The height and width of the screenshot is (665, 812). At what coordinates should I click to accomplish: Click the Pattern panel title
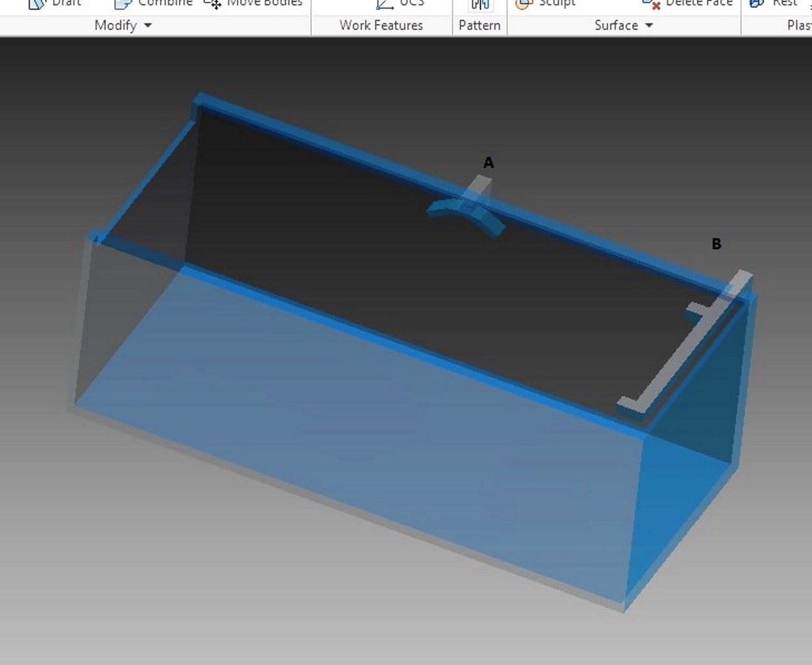[479, 25]
